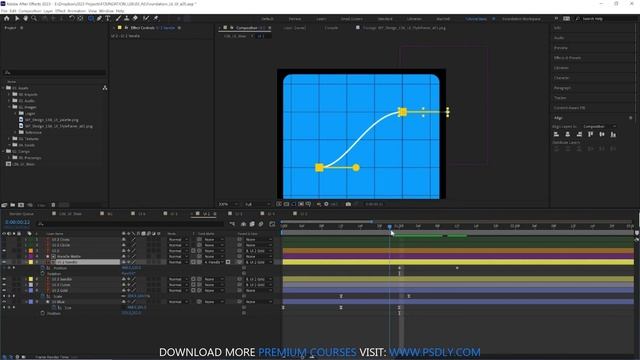
Task: Click the yellow label swatch of UI 2 Handle
Action: coord(31,262)
